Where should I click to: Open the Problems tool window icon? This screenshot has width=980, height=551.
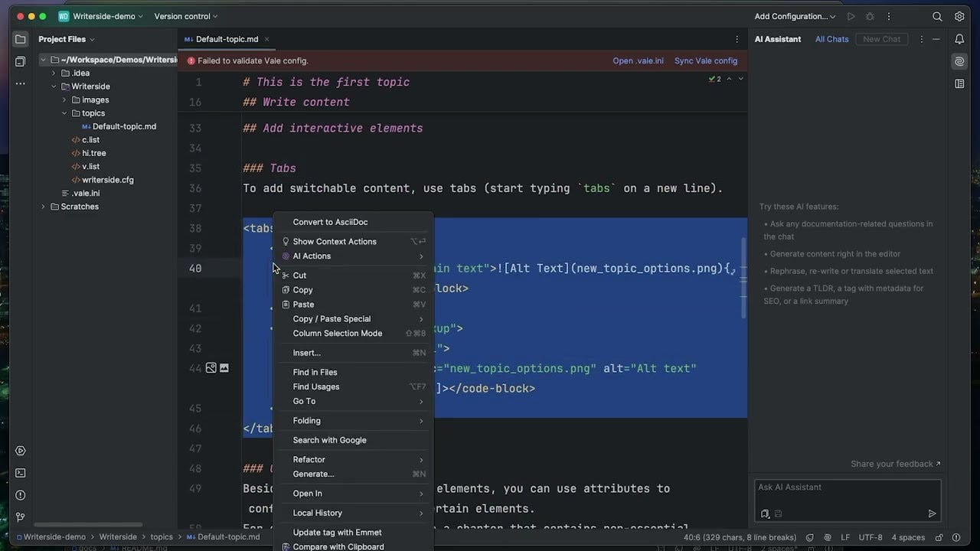point(21,495)
